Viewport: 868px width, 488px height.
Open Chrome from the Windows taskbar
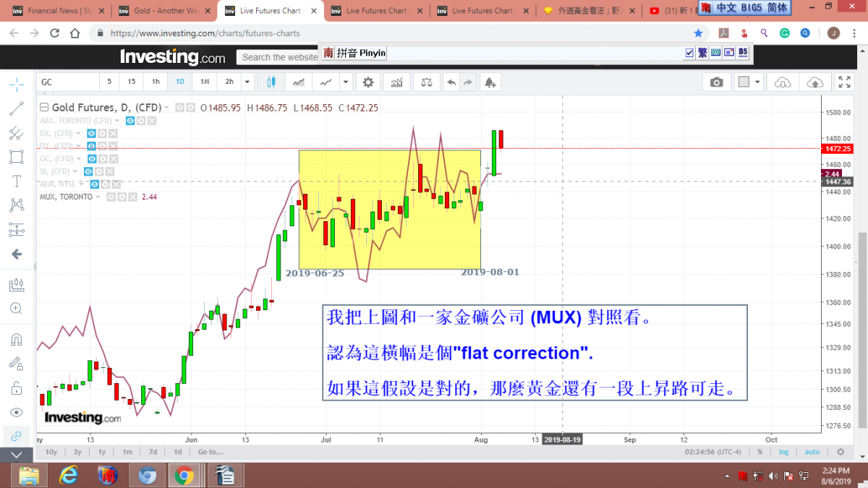184,475
